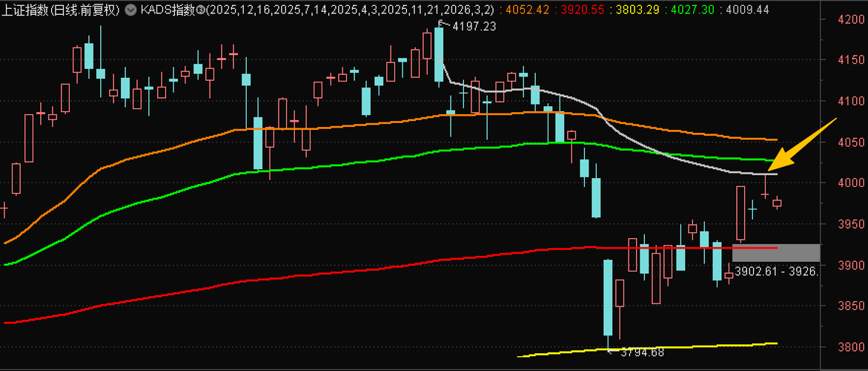Image resolution: width=868 pixels, height=371 pixels.
Task: Select the tall cyan candlestick at the 4197.23 peak
Action: pos(439,54)
